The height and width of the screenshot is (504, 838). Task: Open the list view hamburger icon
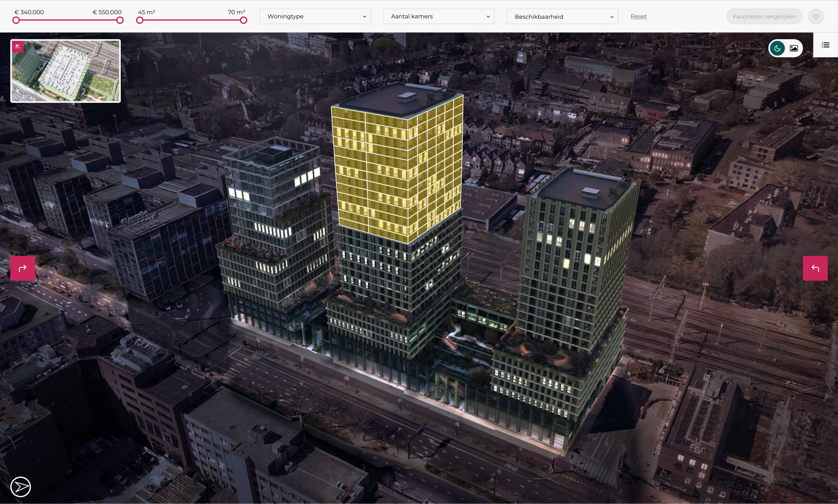826,45
